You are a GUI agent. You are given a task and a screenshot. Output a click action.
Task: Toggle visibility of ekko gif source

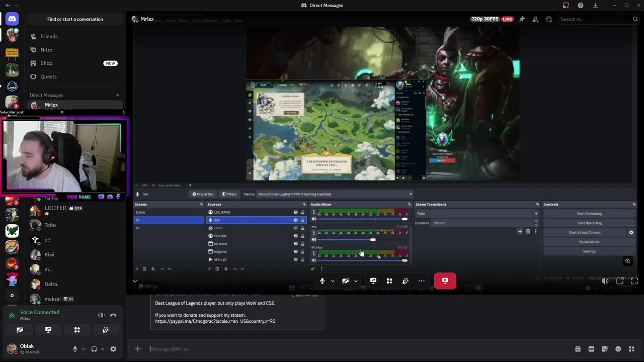(296, 259)
